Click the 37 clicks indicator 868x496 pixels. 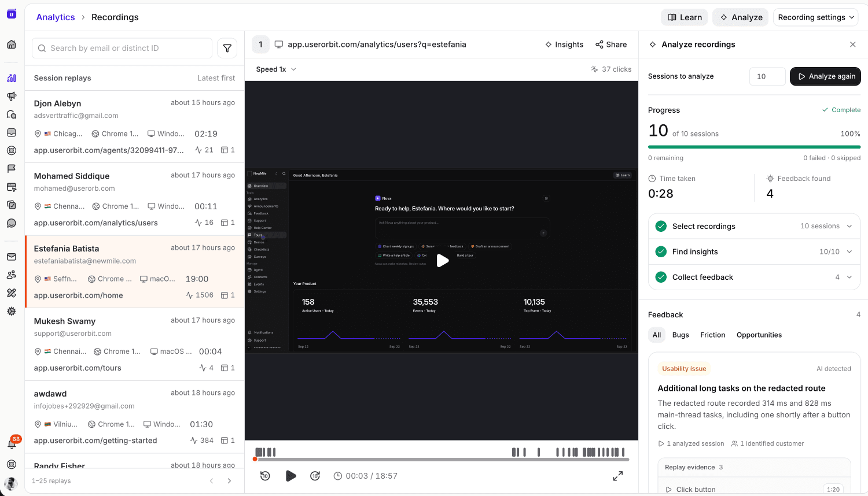click(611, 69)
